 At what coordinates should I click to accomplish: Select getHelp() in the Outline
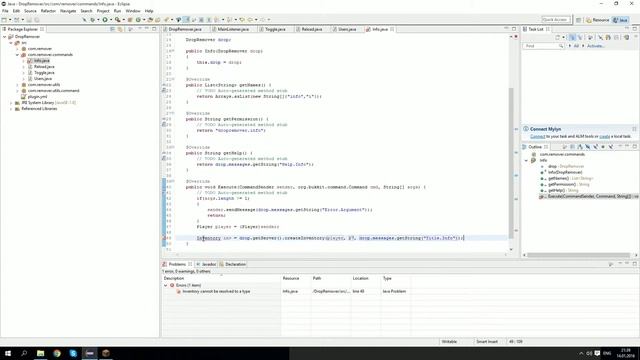pyautogui.click(x=559, y=191)
